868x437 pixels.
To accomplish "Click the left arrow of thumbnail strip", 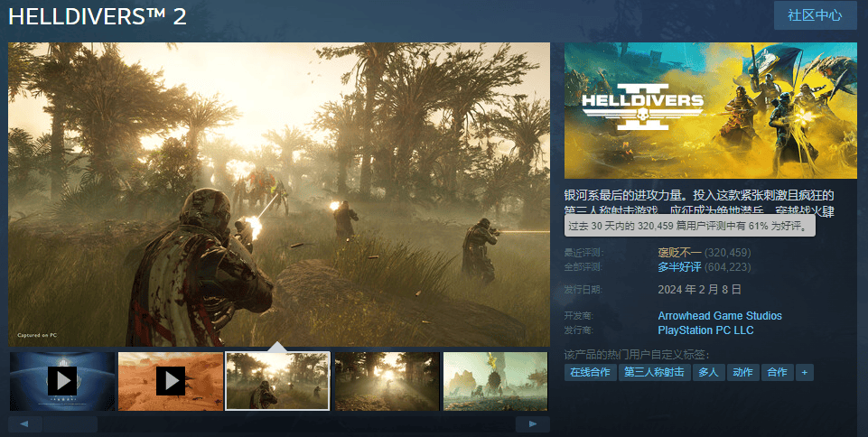I will [25, 424].
